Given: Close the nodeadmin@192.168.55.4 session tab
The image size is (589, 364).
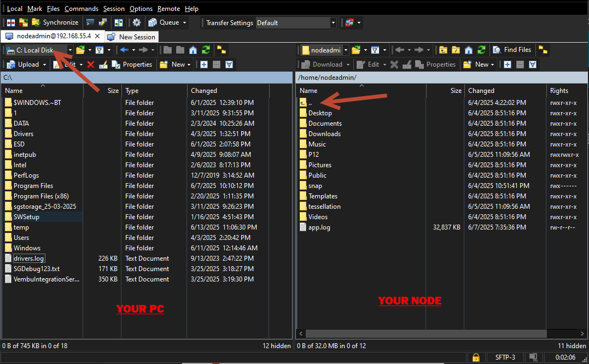Looking at the screenshot, I should [97, 36].
